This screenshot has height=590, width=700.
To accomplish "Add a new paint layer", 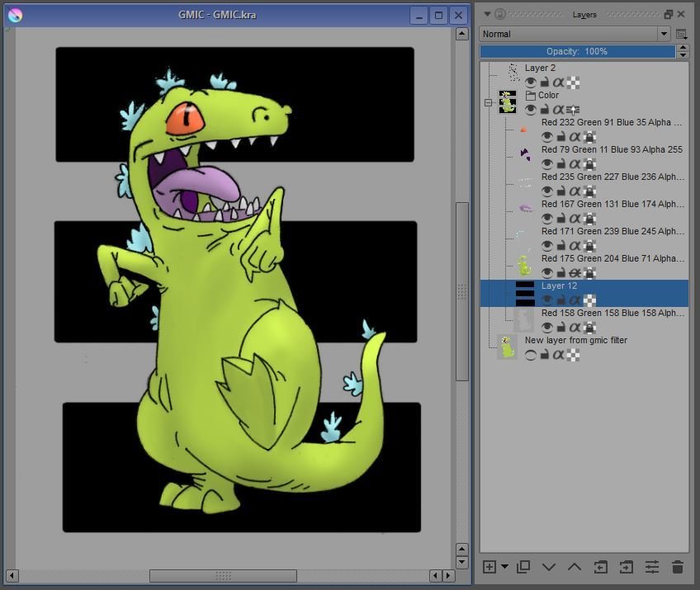I will click(490, 567).
